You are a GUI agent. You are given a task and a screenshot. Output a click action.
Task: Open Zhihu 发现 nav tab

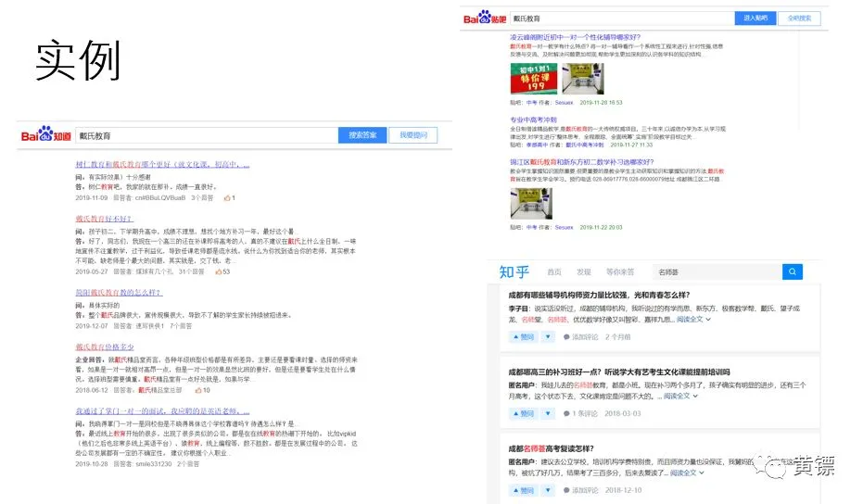tap(583, 271)
